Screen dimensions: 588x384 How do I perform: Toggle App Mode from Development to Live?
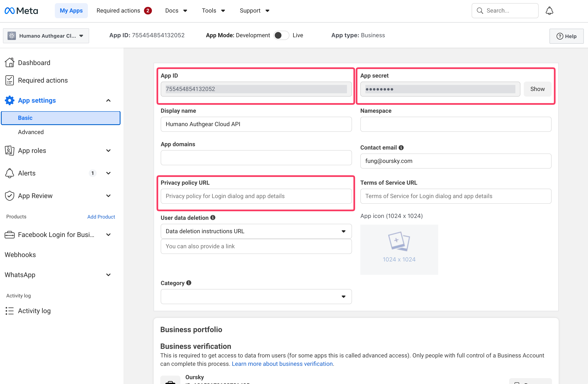point(281,35)
